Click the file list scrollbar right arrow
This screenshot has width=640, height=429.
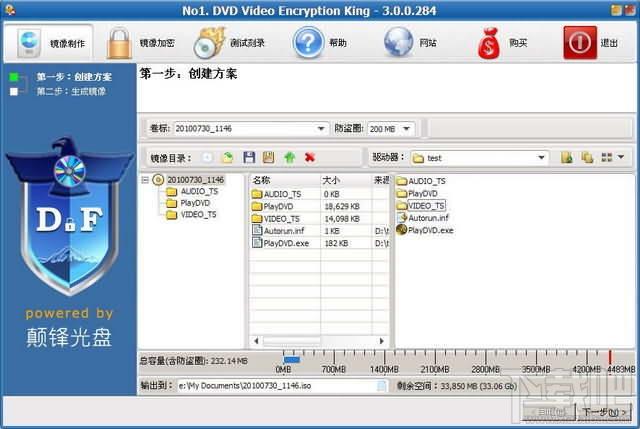[382, 341]
